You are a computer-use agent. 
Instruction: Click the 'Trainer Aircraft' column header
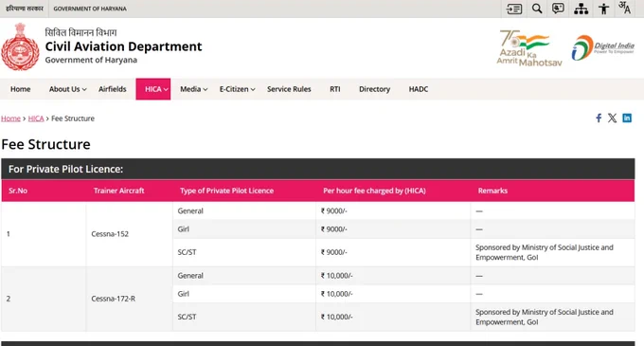click(x=118, y=191)
